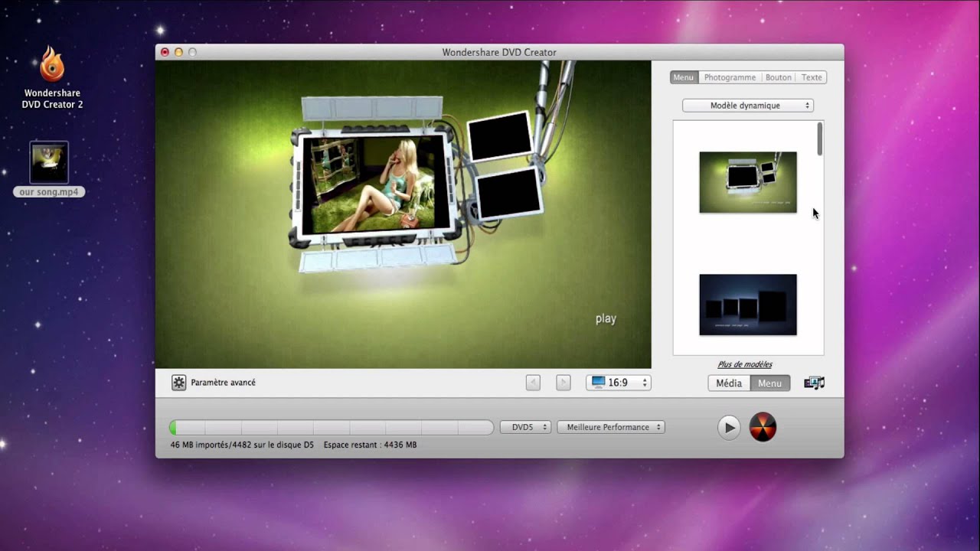Switch to the Bouton tab
The image size is (980, 551).
(x=779, y=77)
